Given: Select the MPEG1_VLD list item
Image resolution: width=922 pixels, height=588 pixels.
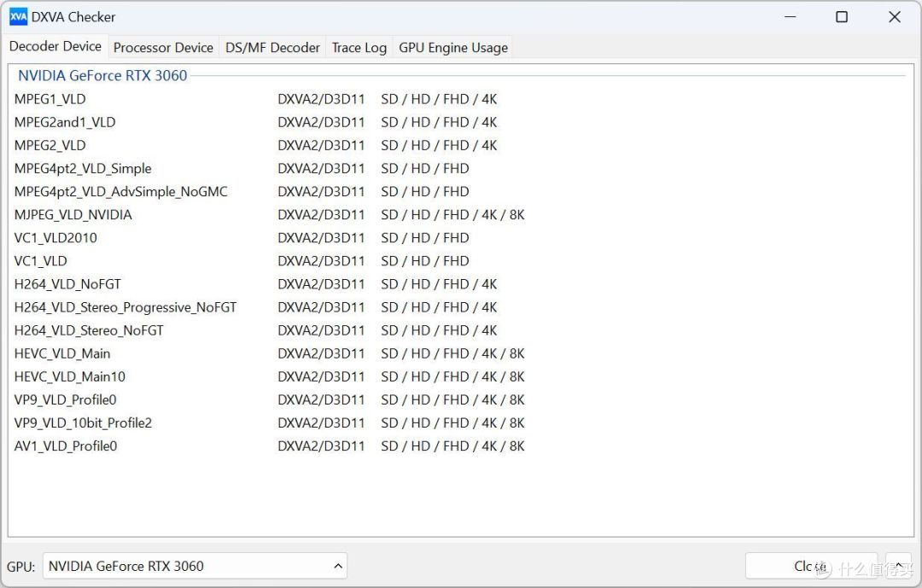Looking at the screenshot, I should point(50,99).
